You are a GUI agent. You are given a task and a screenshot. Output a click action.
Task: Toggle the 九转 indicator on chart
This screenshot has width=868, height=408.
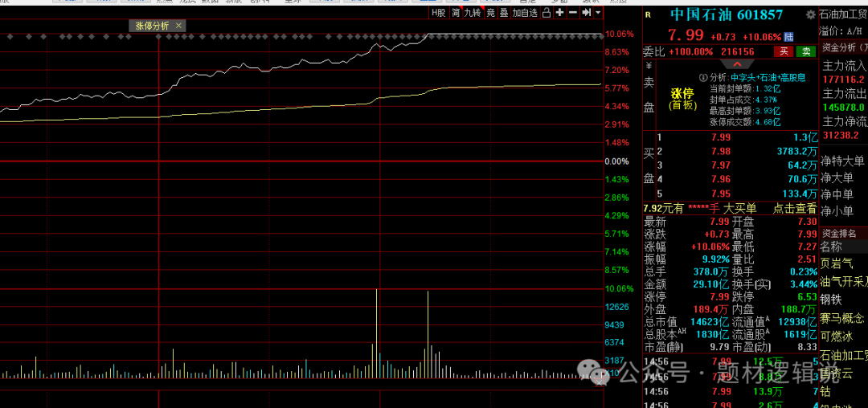tap(472, 13)
